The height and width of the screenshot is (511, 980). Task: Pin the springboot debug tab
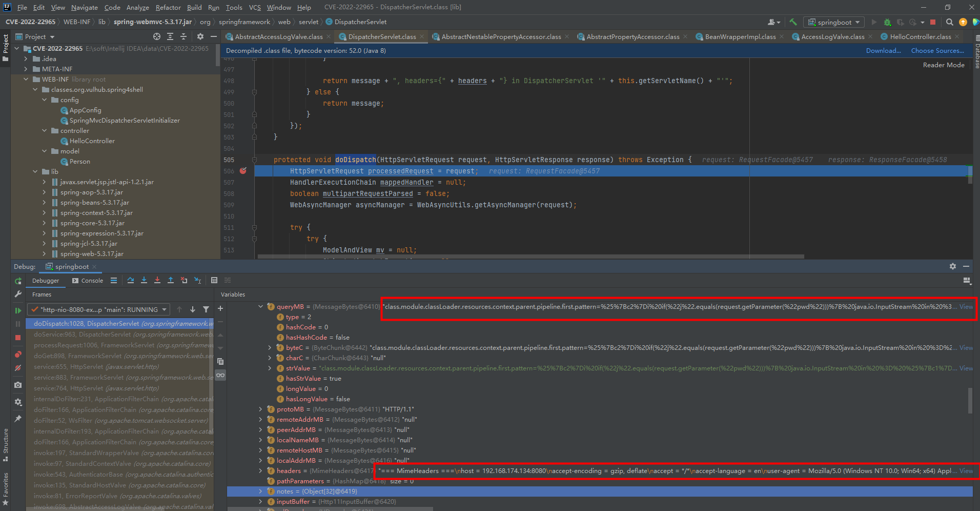[18, 418]
